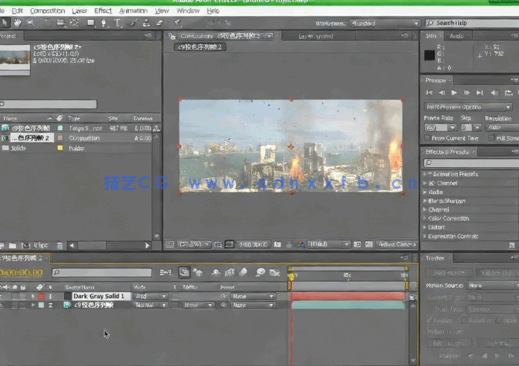Open Graph Editor icon in timeline
Viewport: 519px width, 366px height.
click(274, 273)
